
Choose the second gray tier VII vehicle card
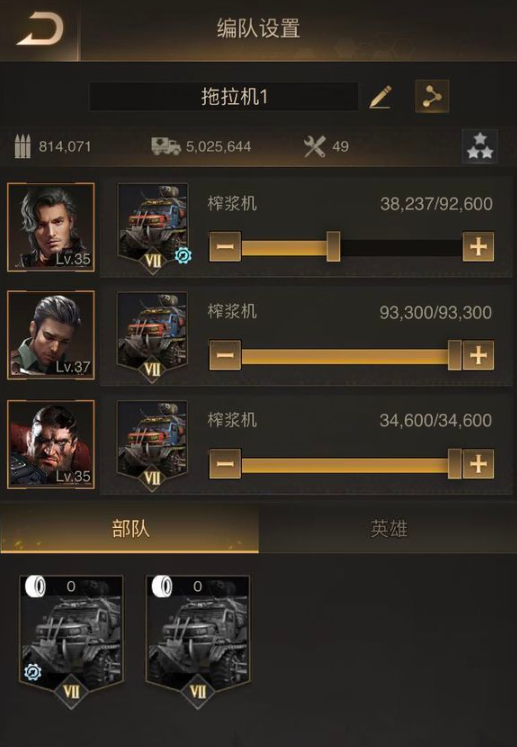point(198,639)
